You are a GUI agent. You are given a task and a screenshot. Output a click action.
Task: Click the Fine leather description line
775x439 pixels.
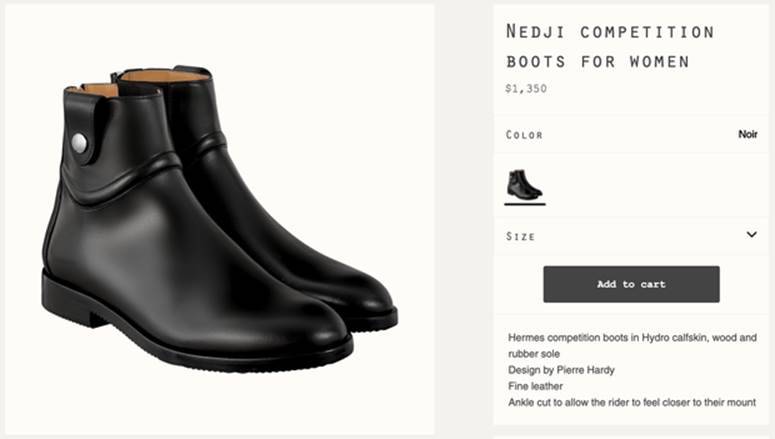[x=535, y=386]
